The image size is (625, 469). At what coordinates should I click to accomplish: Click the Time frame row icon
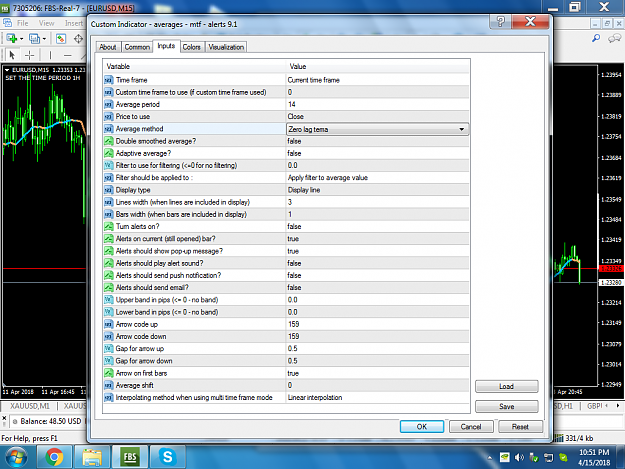(109, 80)
